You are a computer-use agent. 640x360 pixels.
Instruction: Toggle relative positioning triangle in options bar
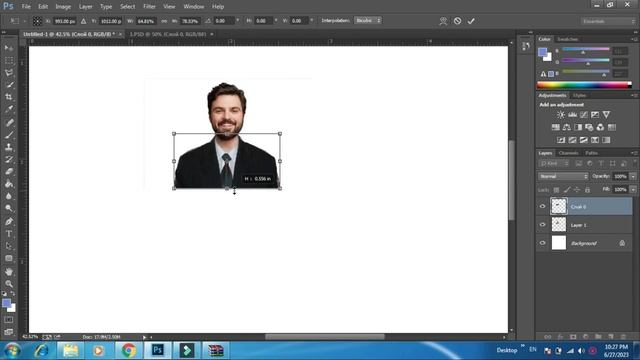(x=83, y=21)
